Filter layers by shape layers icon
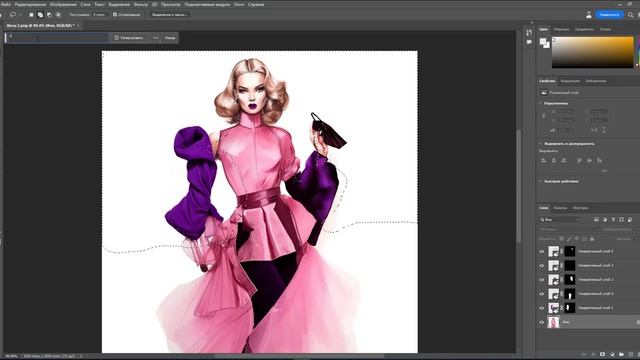The image size is (640, 360). pos(621,220)
